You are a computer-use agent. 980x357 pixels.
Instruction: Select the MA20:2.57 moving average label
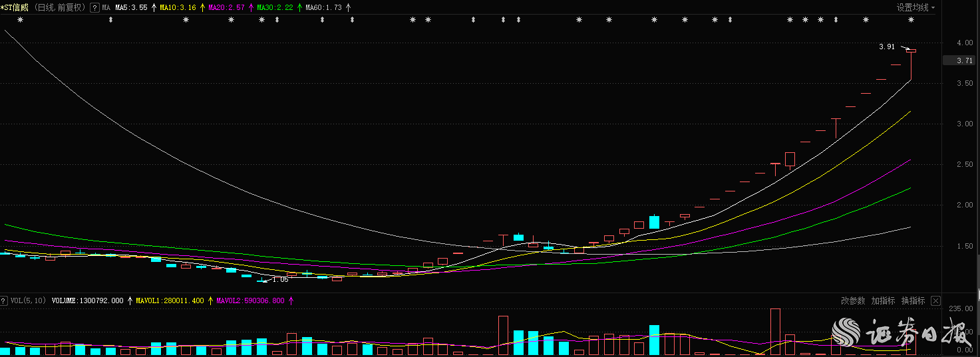click(226, 8)
